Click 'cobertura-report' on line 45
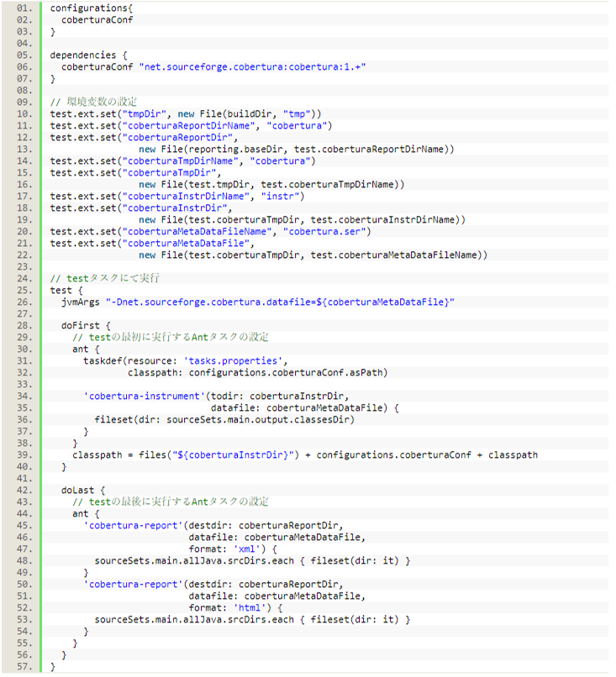The image size is (616, 677). coord(134,526)
